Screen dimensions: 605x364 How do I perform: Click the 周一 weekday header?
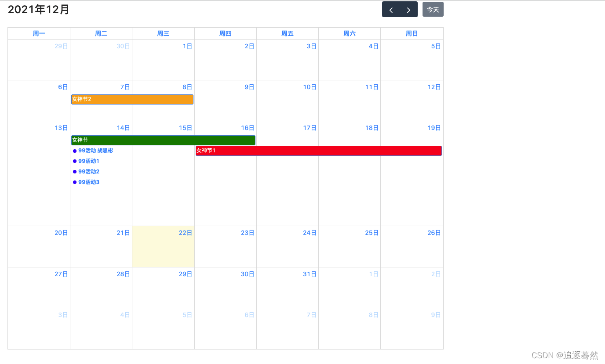[x=39, y=33]
